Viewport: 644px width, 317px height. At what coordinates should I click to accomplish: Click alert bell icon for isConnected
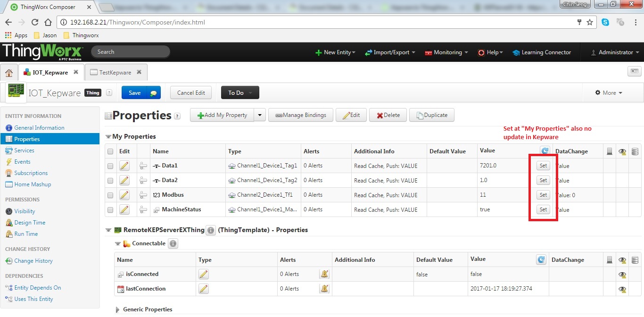click(x=324, y=274)
